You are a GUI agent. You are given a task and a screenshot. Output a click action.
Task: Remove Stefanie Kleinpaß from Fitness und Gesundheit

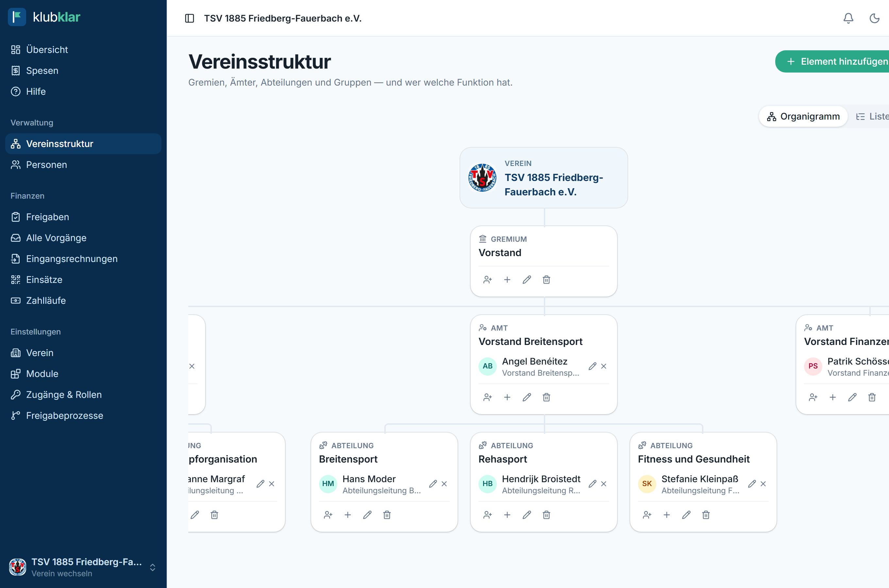point(763,484)
